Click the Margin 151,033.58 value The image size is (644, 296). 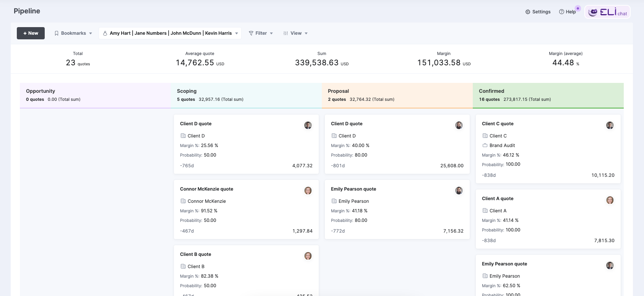439,63
